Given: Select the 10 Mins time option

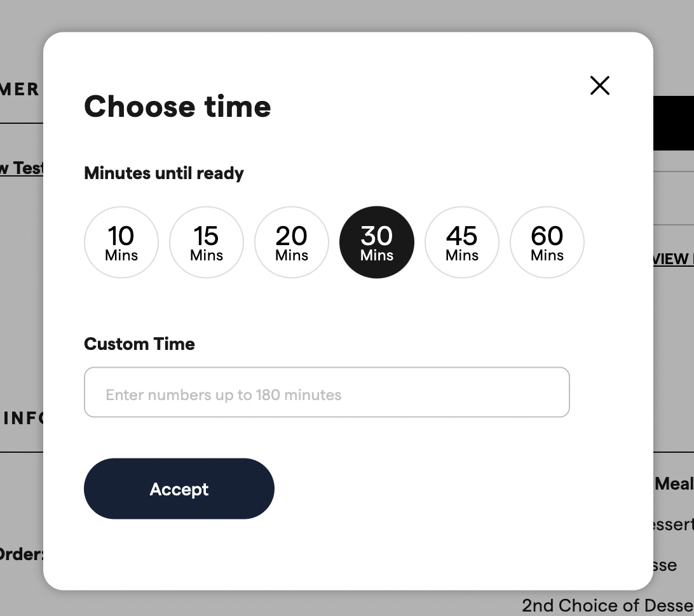Looking at the screenshot, I should (121, 242).
